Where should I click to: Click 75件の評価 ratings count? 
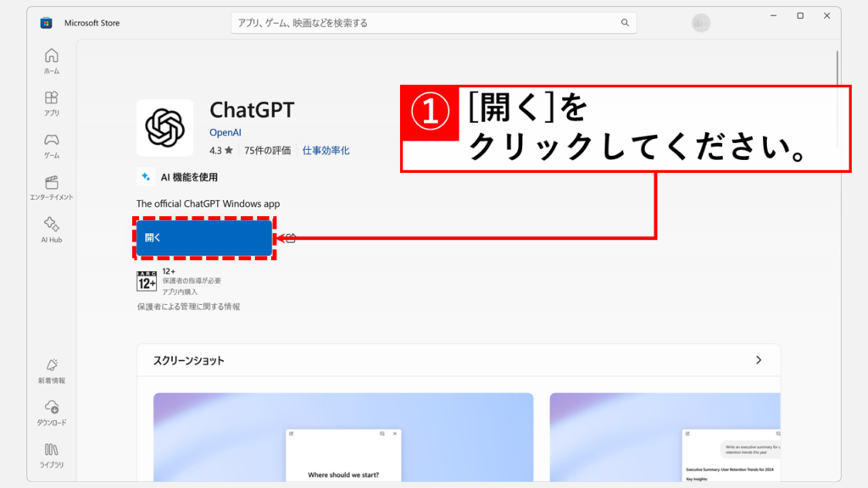pyautogui.click(x=267, y=150)
